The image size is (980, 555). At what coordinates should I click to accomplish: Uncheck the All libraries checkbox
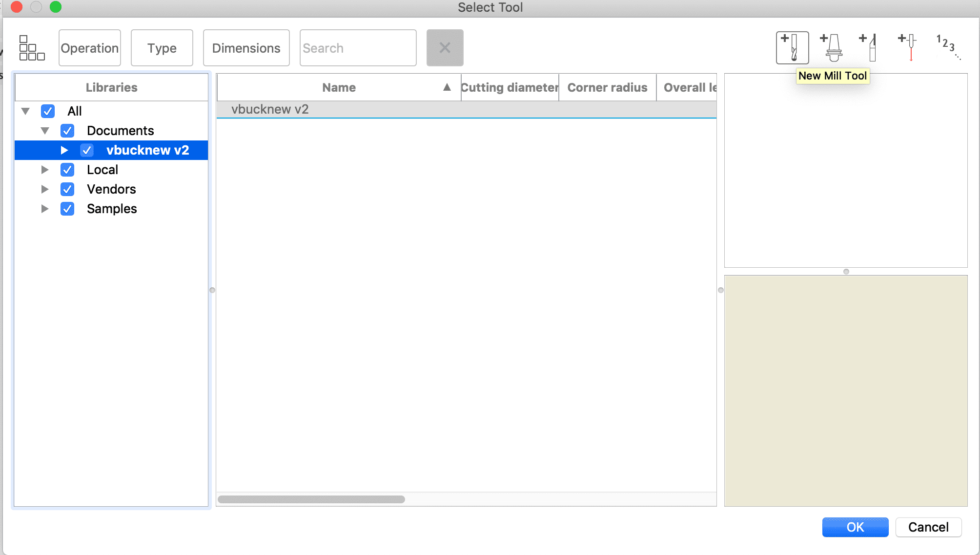pos(48,111)
